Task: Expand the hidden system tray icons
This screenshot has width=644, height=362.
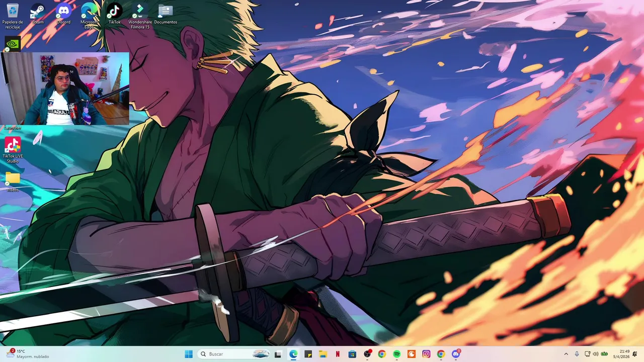Action: [566, 354]
